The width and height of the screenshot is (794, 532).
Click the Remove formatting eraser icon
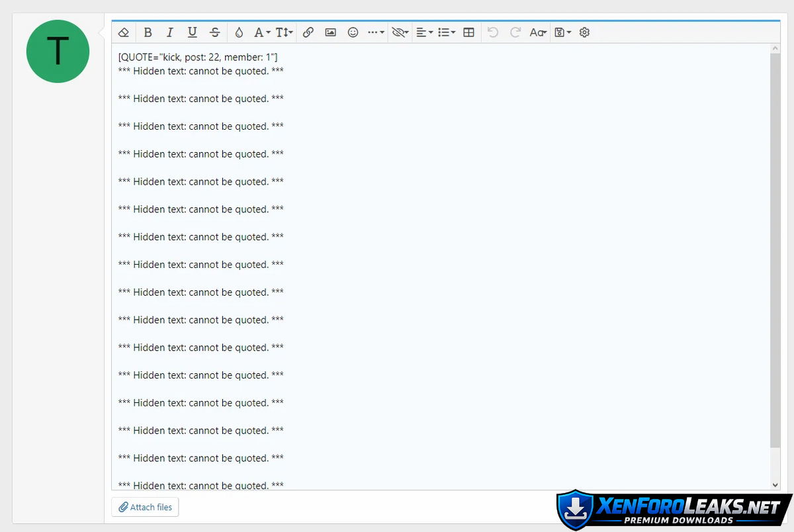pyautogui.click(x=124, y=32)
